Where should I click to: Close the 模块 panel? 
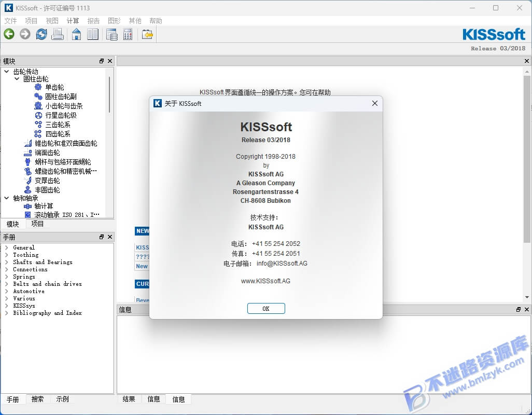tap(110, 61)
